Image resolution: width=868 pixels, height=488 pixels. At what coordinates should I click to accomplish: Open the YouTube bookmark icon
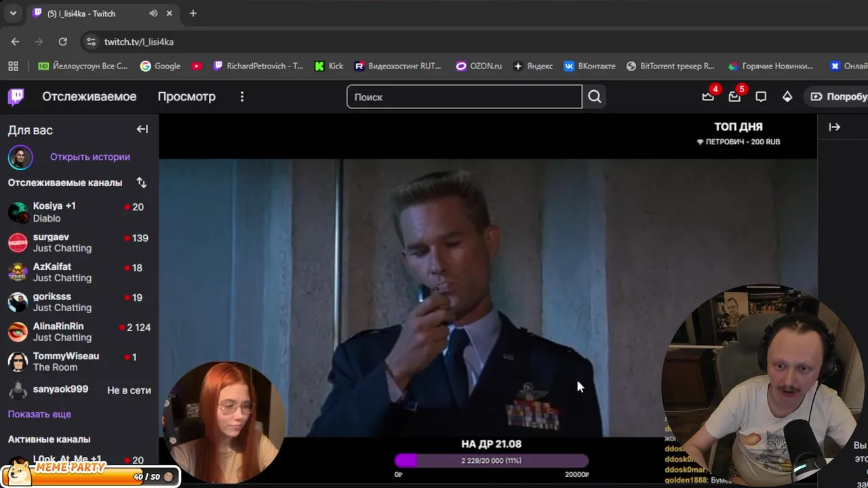[x=197, y=66]
